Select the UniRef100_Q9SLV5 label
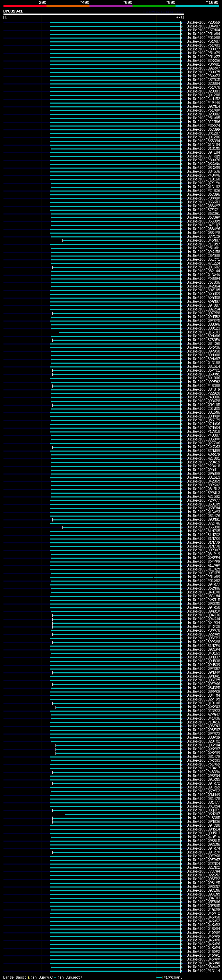 coord(203,883)
